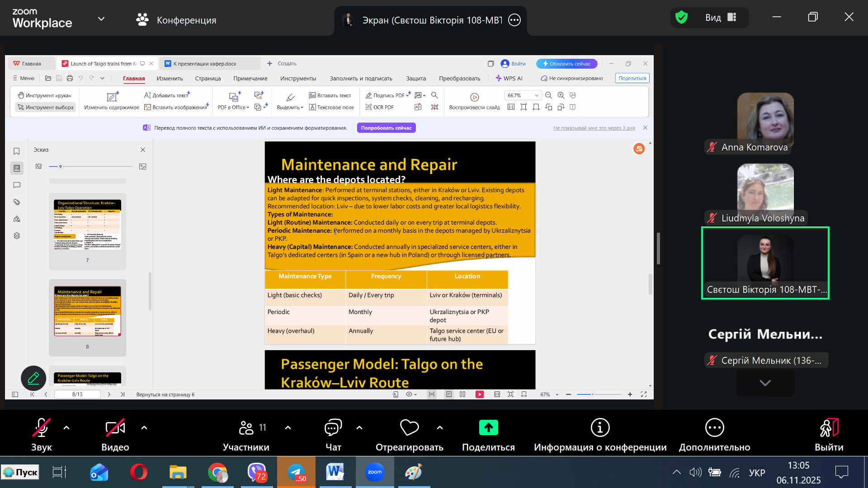Open the Участники participants panel
The image size is (868, 488).
(x=246, y=427)
